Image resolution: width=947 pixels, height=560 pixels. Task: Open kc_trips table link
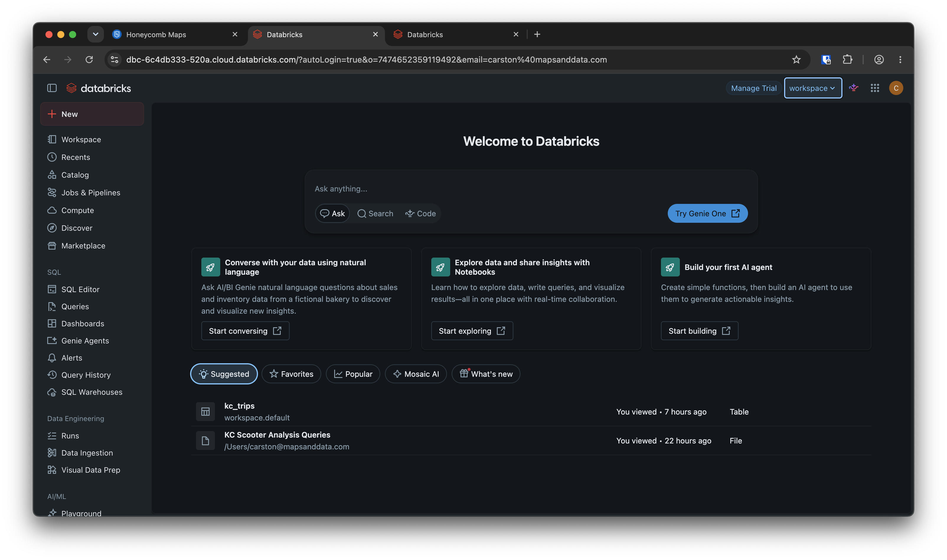pos(239,406)
